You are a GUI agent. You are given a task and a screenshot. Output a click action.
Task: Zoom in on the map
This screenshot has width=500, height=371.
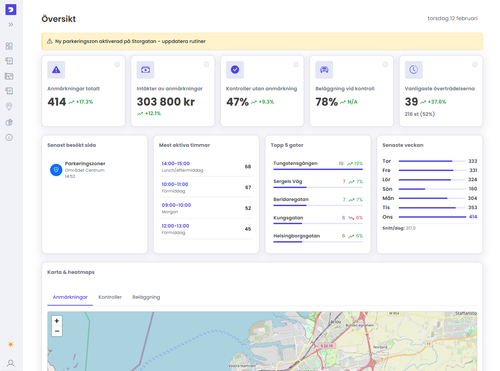(57, 321)
